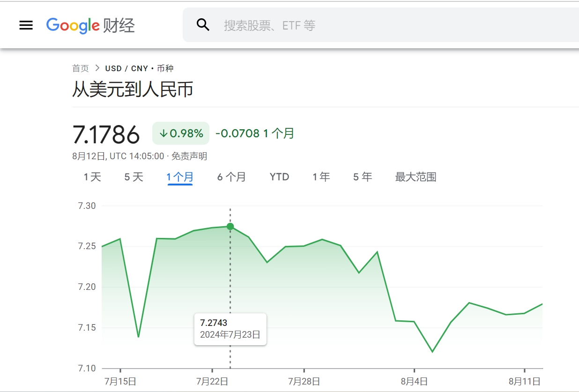Image resolution: width=579 pixels, height=392 pixels.
Task: Click the -0.0708 1 个月 change text
Action: click(x=255, y=133)
